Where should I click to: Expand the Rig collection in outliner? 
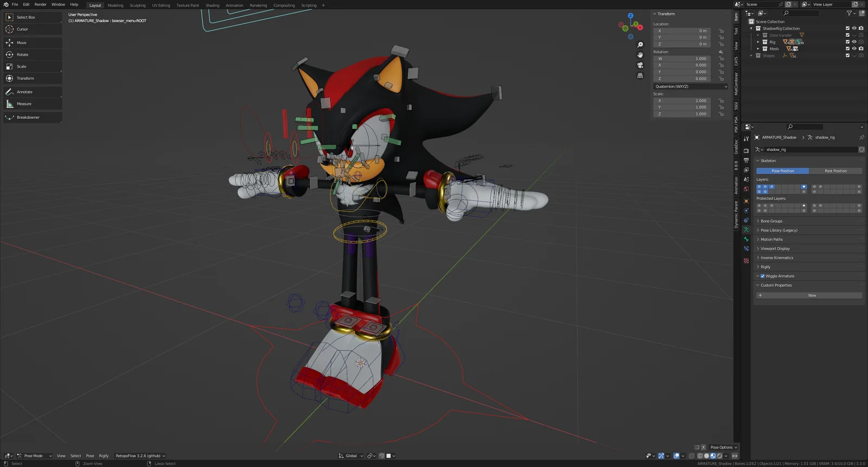[x=758, y=42]
